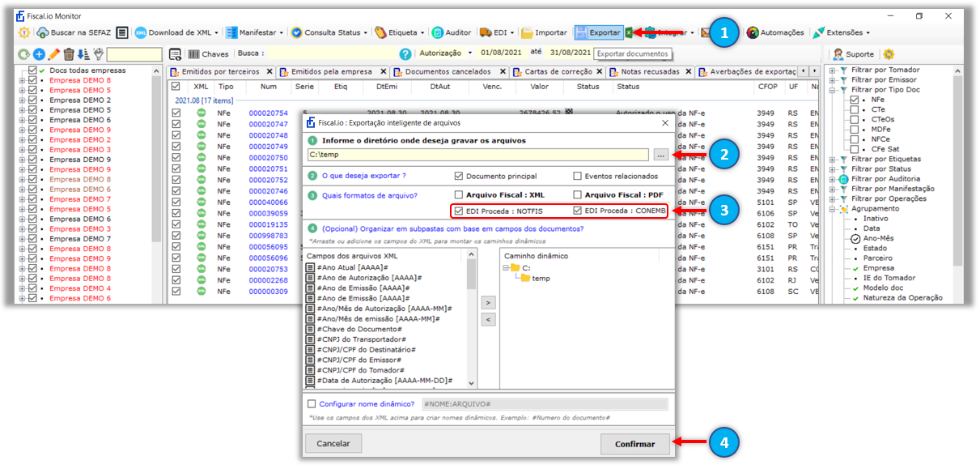Click the trash delete icon

click(x=69, y=54)
